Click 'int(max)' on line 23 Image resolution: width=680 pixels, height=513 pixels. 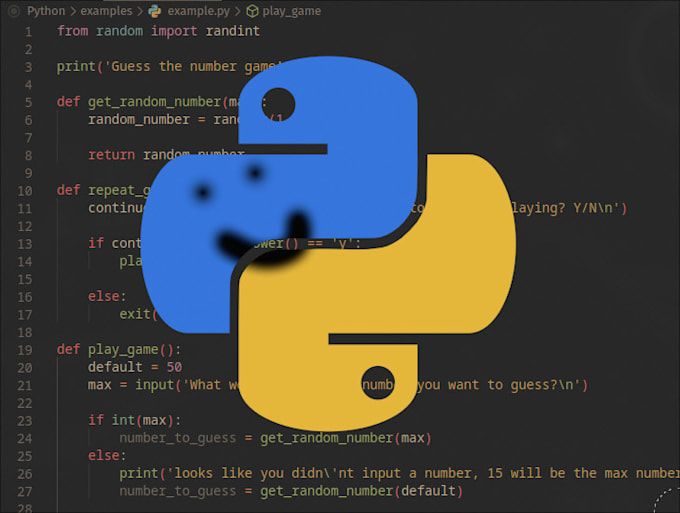[143, 420]
